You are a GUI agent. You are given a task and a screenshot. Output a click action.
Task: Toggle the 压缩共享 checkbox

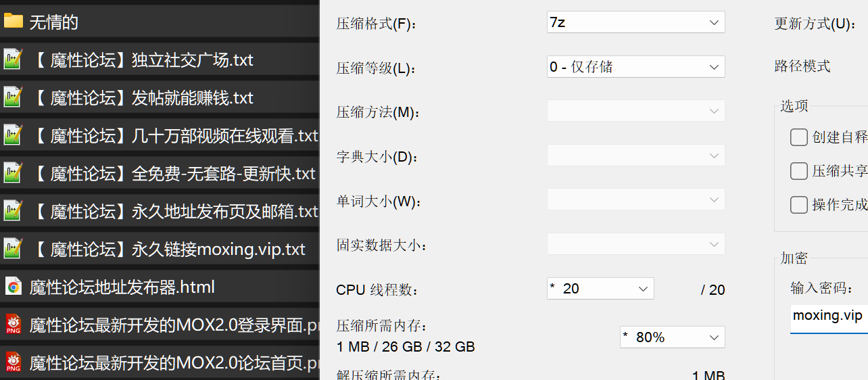[799, 171]
